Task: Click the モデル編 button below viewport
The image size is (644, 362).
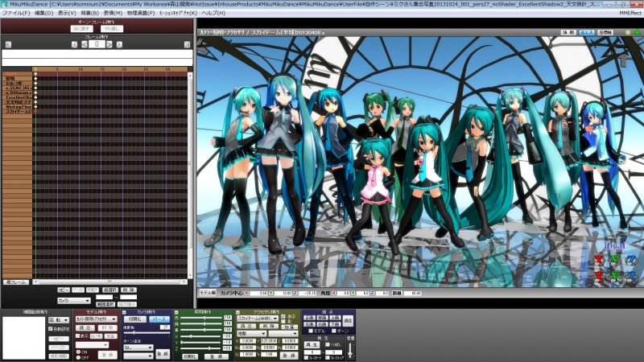Action: click(x=208, y=293)
